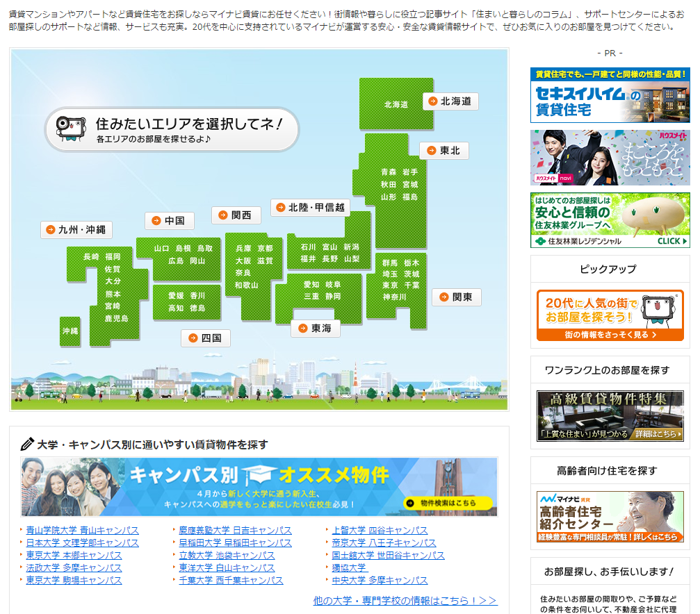Click the ワンランク上のお部屋を探す heading
This screenshot has height=614, width=700.
(x=607, y=370)
